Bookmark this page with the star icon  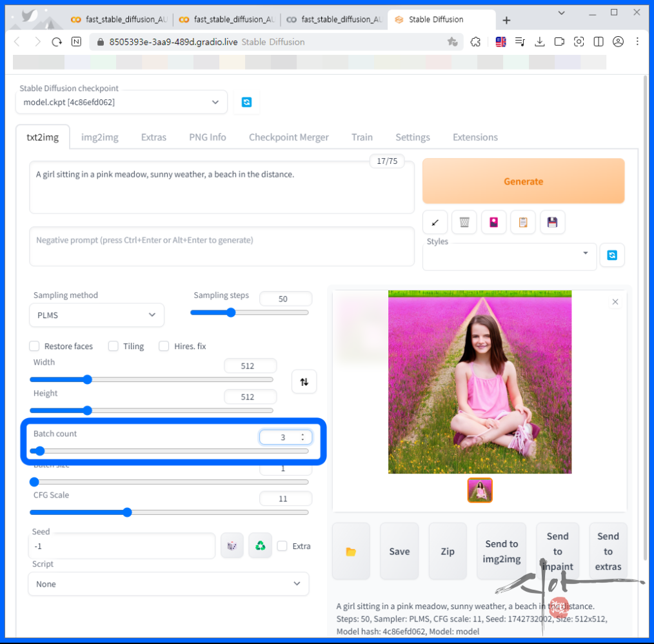pos(453,42)
